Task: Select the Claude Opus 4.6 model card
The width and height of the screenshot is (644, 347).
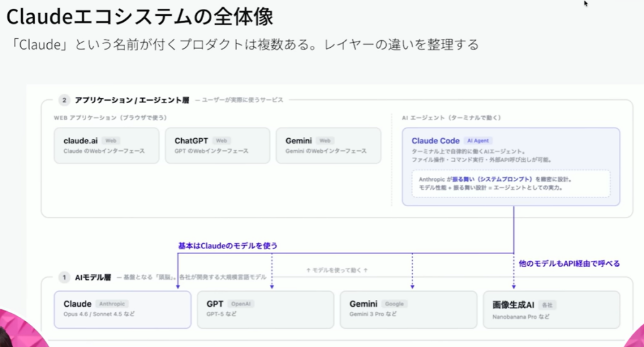Action: point(122,309)
